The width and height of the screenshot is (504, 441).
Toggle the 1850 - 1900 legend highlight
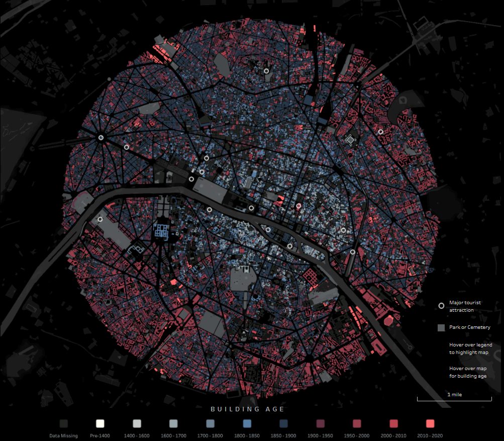[x=283, y=423]
